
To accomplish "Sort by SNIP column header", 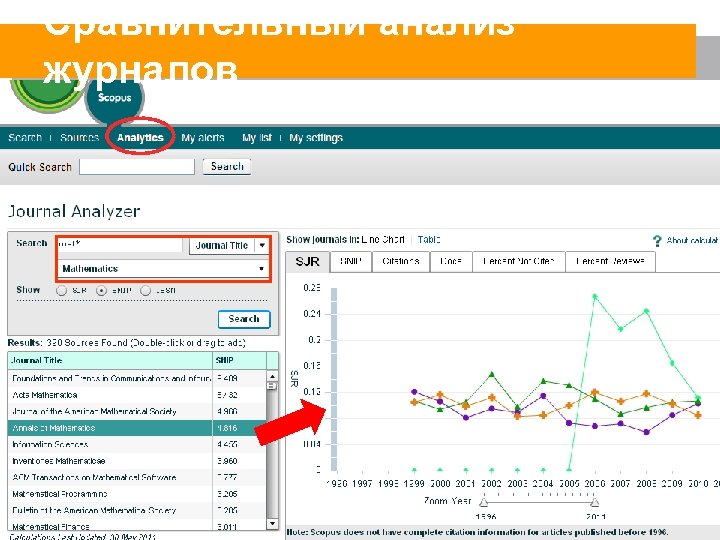I will point(239,360).
